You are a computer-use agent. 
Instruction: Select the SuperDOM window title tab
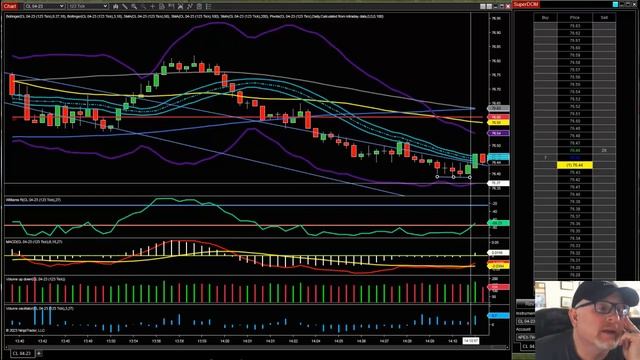point(527,4)
